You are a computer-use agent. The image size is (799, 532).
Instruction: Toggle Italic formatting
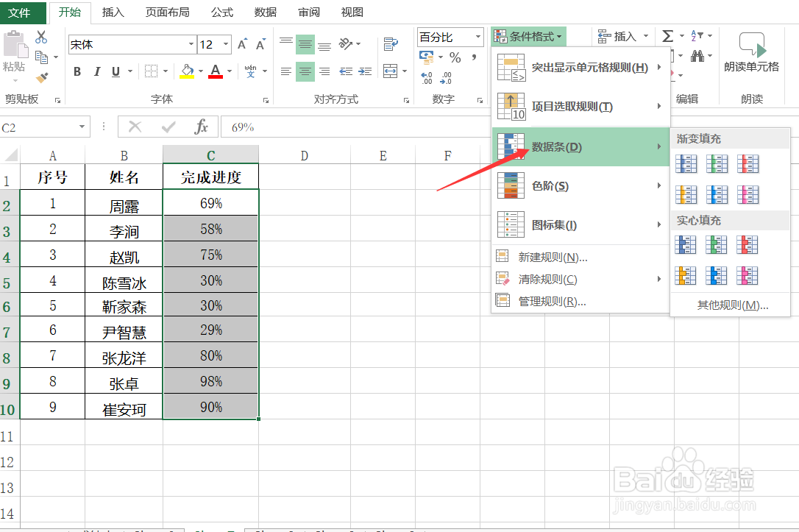(97, 71)
